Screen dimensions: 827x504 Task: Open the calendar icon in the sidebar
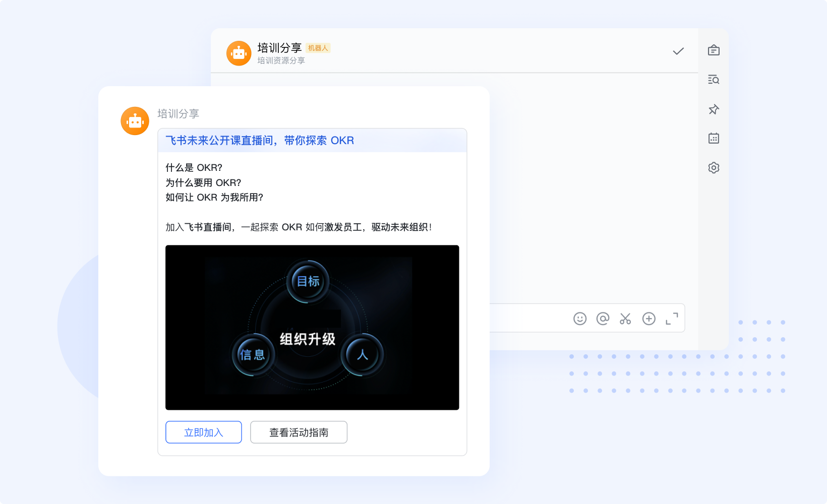click(714, 138)
